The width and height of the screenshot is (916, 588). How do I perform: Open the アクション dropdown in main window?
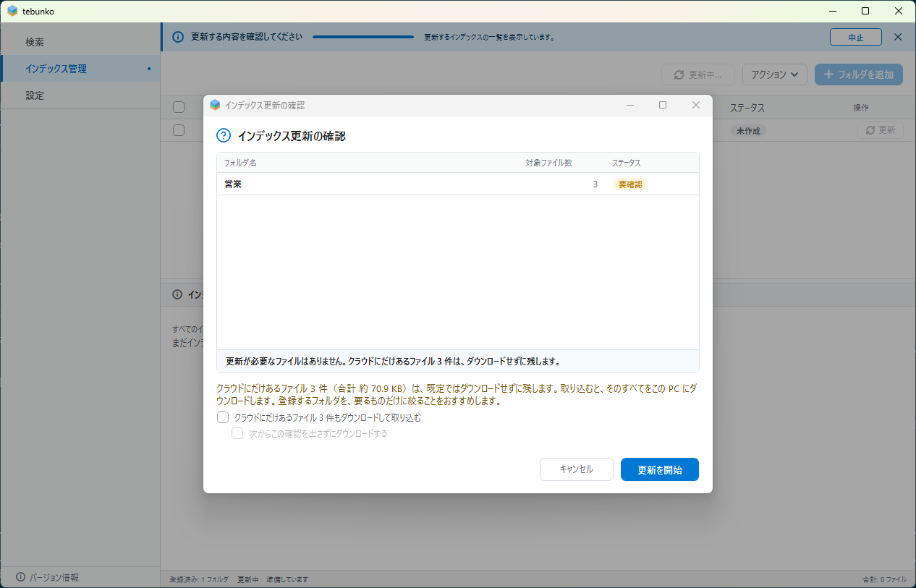[x=775, y=74]
